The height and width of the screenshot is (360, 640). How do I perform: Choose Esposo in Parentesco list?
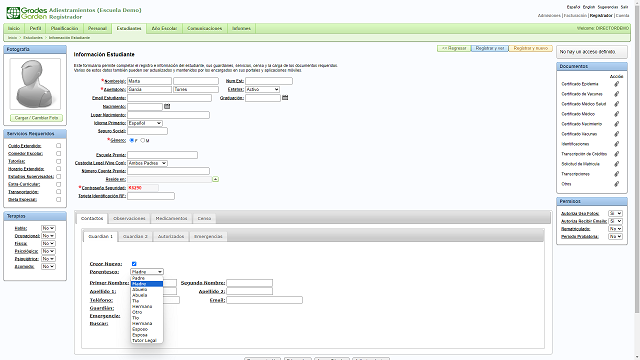(x=147, y=329)
